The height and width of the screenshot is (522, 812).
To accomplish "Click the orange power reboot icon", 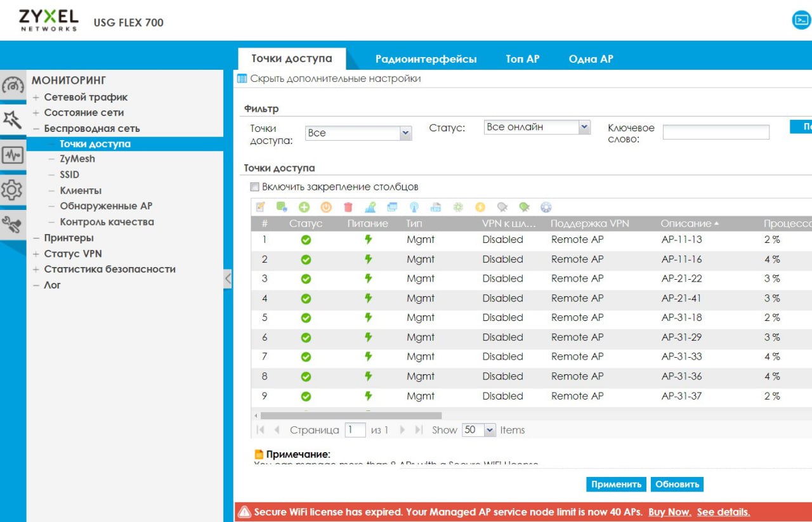I will pyautogui.click(x=326, y=207).
